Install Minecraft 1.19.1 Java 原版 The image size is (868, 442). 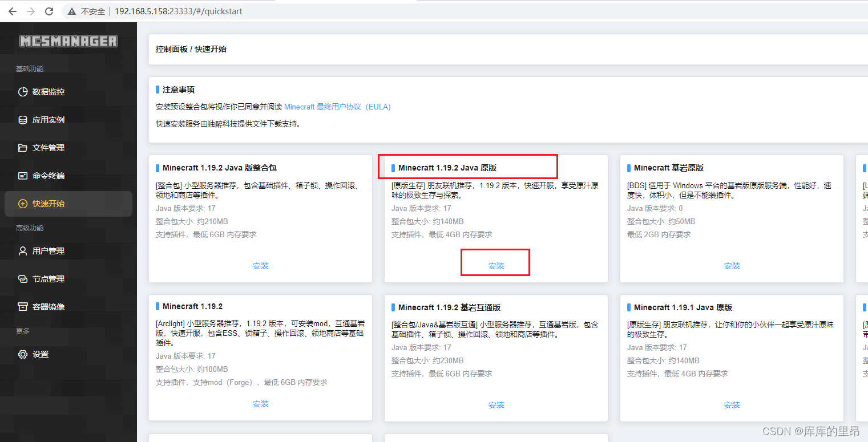(x=732, y=405)
